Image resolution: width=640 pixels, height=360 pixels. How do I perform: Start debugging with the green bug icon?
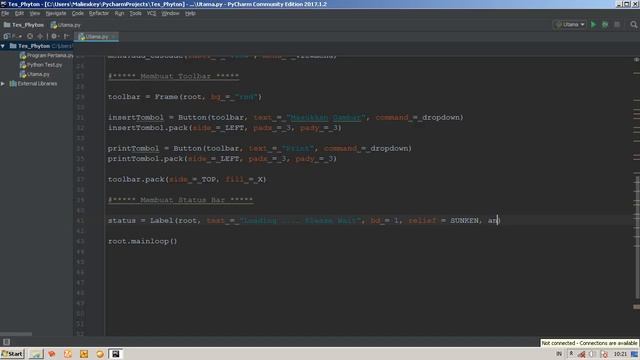pyautogui.click(x=605, y=24)
